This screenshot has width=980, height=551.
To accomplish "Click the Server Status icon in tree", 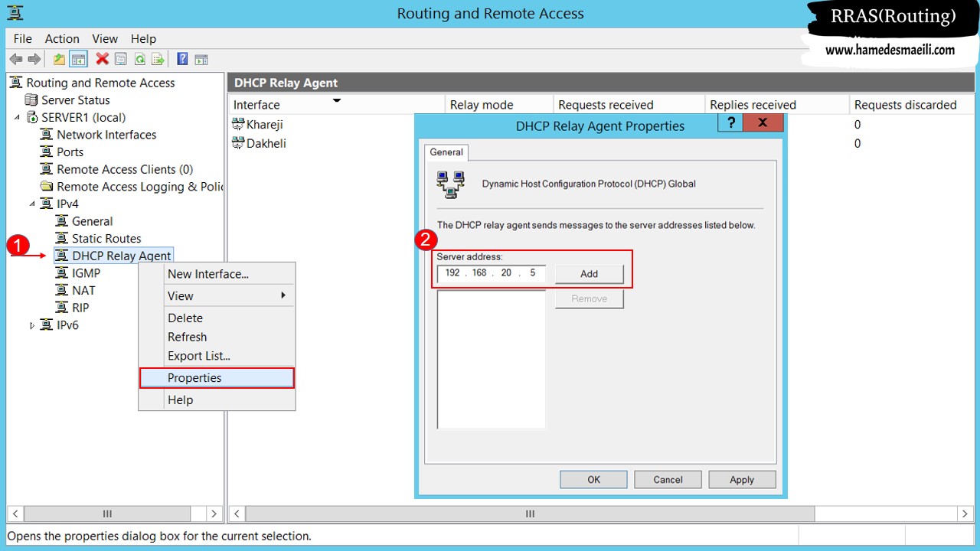I will [31, 100].
